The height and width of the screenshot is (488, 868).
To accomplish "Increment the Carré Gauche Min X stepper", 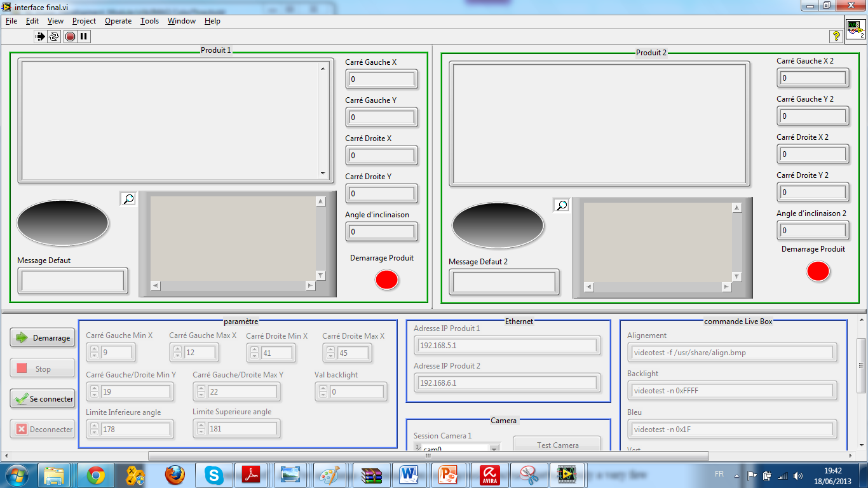I will (94, 349).
